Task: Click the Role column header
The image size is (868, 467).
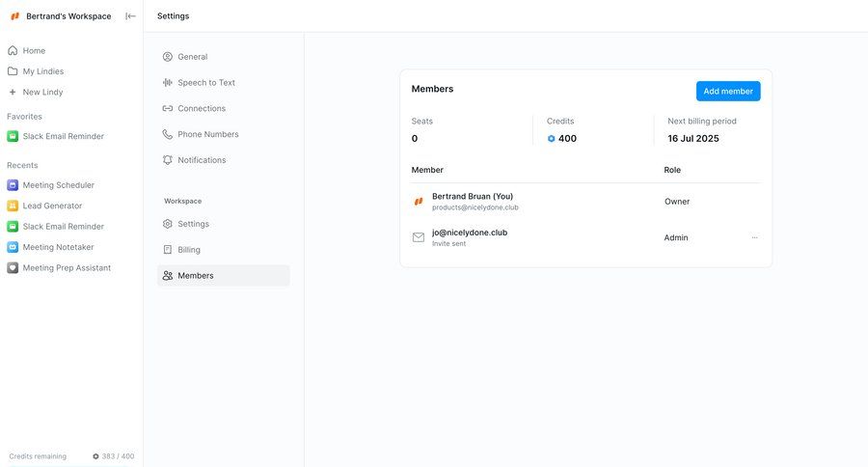Action: pos(672,170)
